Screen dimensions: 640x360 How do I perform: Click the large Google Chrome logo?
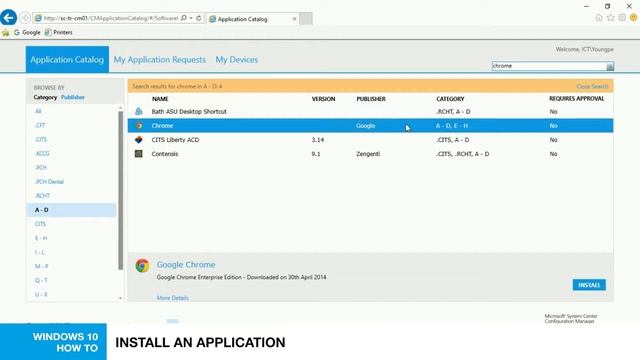coord(142,266)
